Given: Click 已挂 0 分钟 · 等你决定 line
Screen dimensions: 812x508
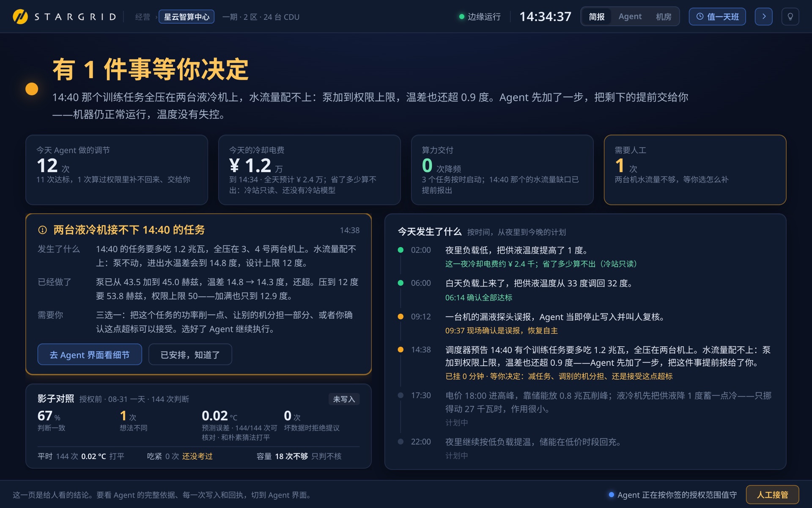Looking at the screenshot, I should 559,376.
